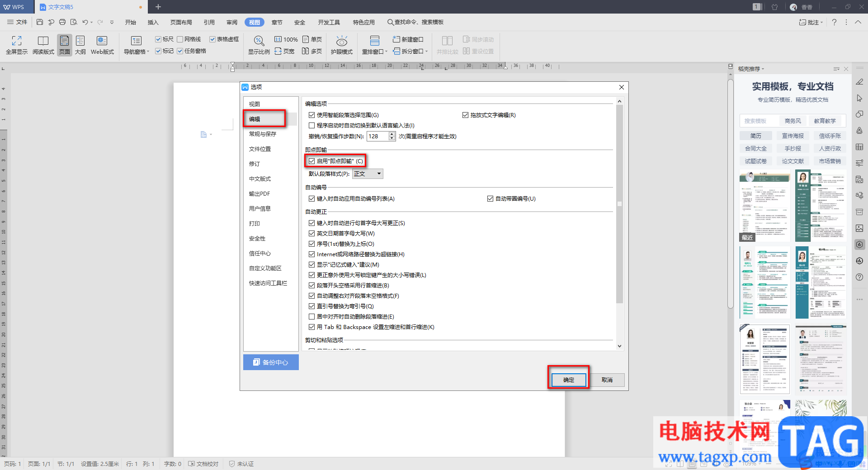
Task: Click the save icon in quick toolbar
Action: click(40, 22)
